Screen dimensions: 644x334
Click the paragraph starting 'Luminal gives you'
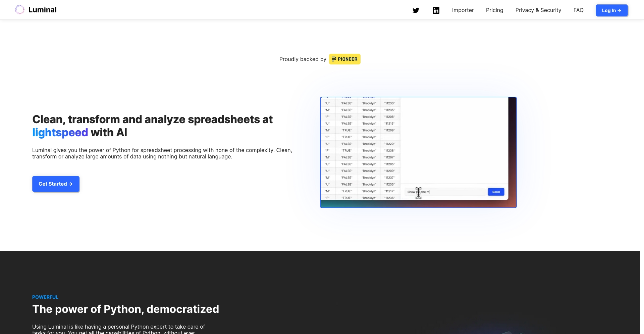click(162, 153)
